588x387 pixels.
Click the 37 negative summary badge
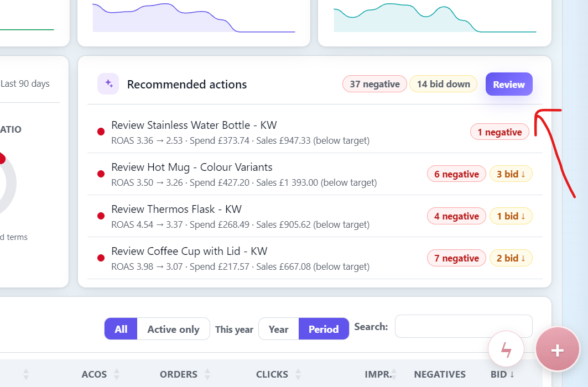tap(374, 84)
